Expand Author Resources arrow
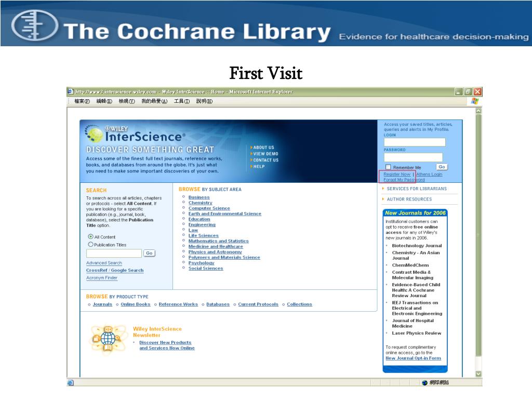 click(x=383, y=199)
